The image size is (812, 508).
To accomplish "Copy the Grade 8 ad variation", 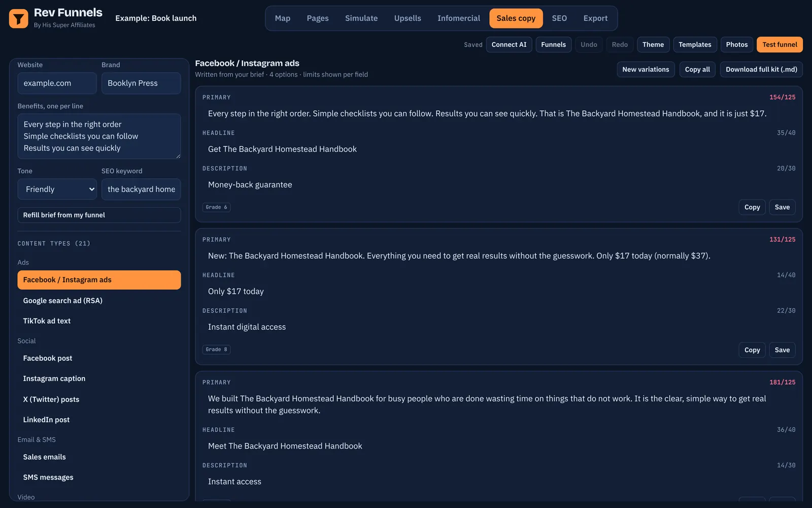I will click(752, 350).
